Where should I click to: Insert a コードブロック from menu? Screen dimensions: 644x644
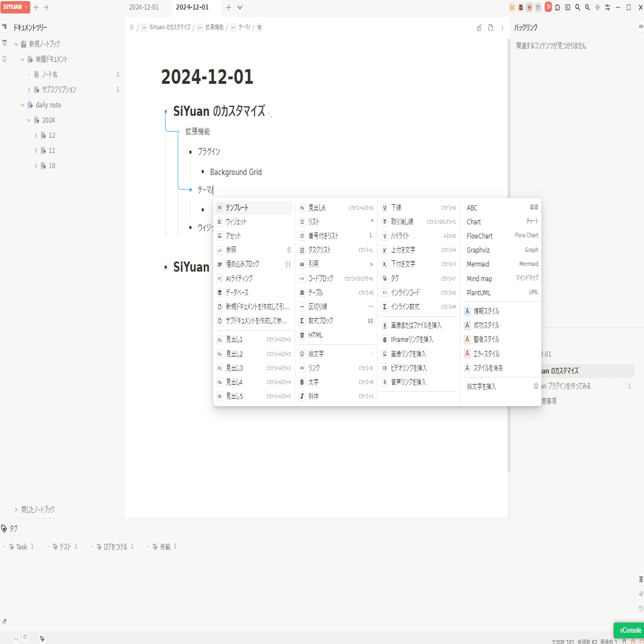[336, 278]
